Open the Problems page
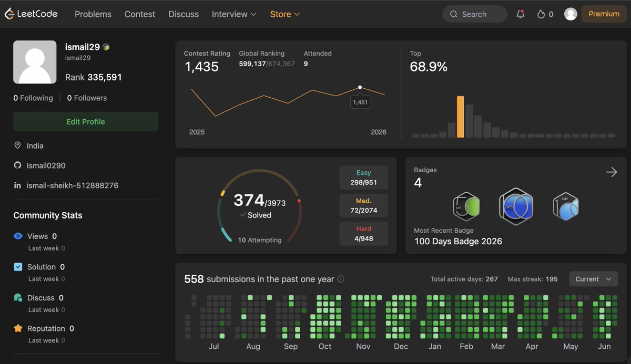The width and height of the screenshot is (631, 364). 93,14
